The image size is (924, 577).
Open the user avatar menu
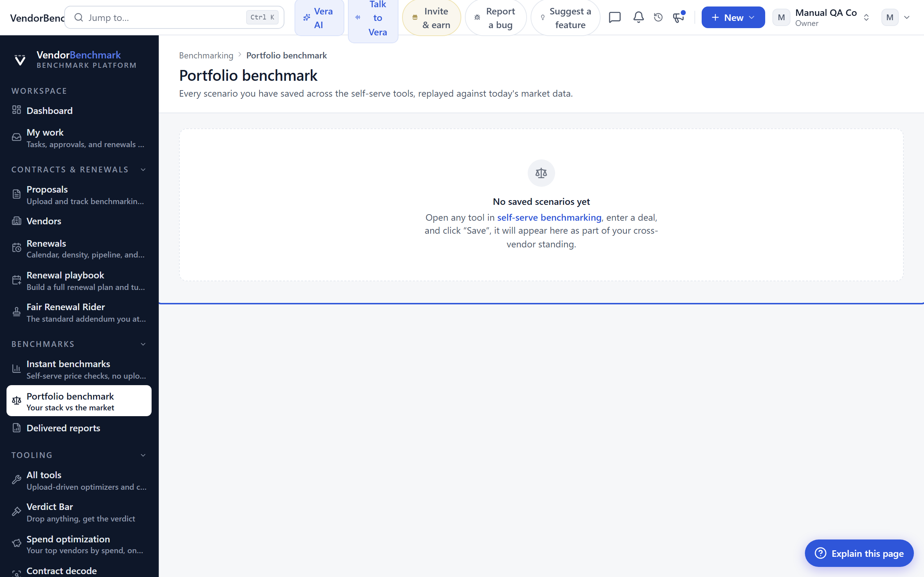coord(896,18)
